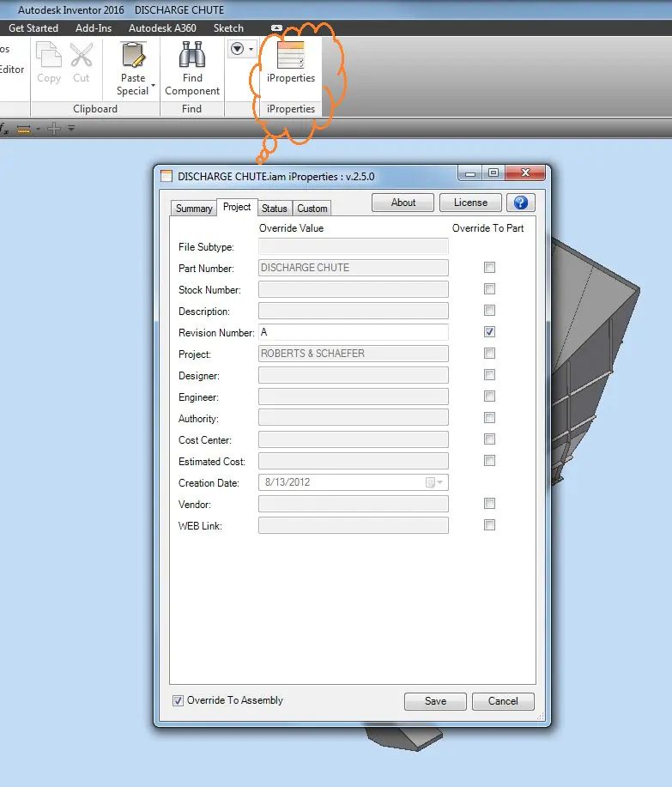Click the Part Number input field
The height and width of the screenshot is (787, 672).
coord(354,268)
